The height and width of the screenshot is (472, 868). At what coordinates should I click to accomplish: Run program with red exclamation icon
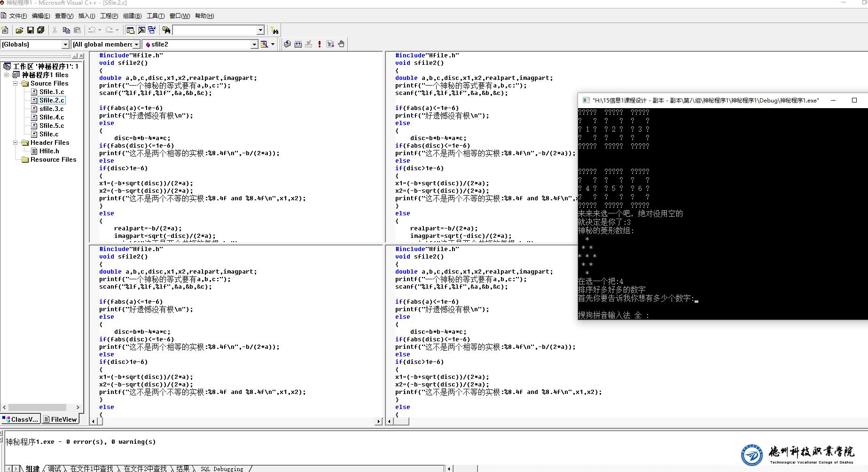point(320,44)
